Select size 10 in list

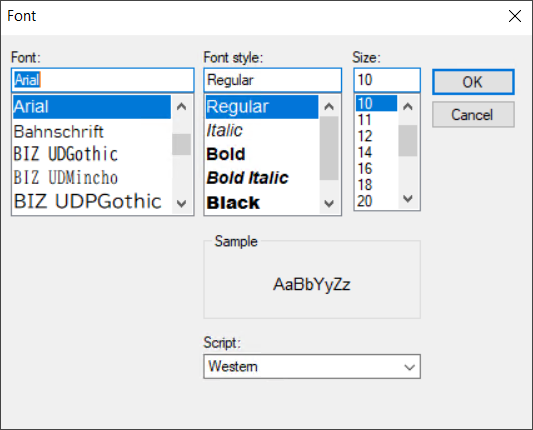(x=376, y=103)
